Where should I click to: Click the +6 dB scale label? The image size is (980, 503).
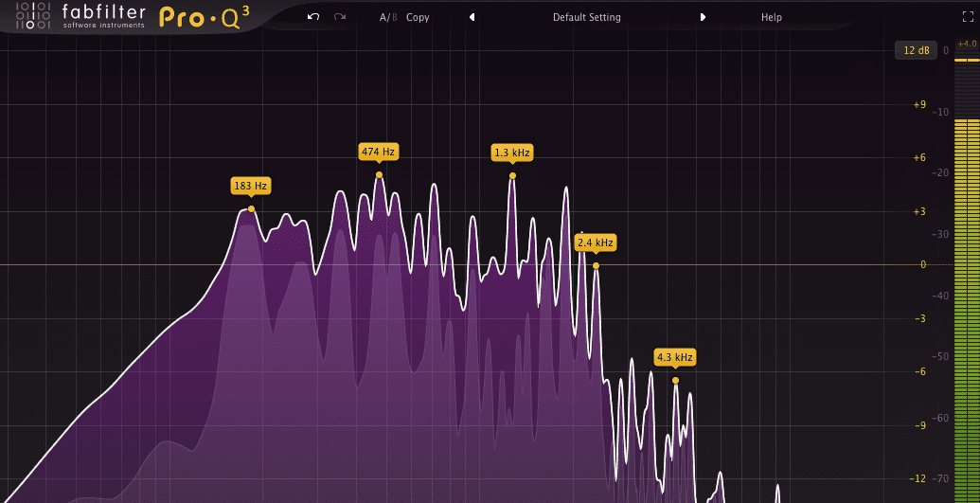[x=919, y=157]
